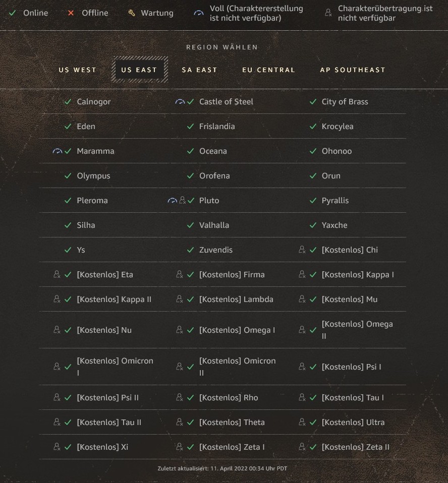The height and width of the screenshot is (483, 448).
Task: Click the Olympus server name
Action: (93, 176)
